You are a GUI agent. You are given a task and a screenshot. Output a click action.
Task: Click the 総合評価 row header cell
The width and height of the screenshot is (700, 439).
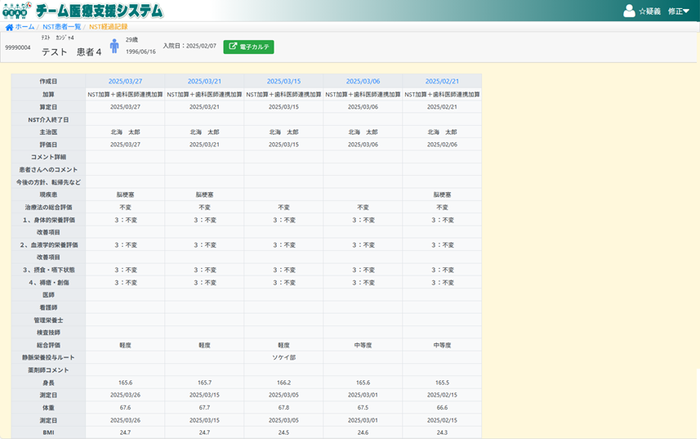pos(48,344)
